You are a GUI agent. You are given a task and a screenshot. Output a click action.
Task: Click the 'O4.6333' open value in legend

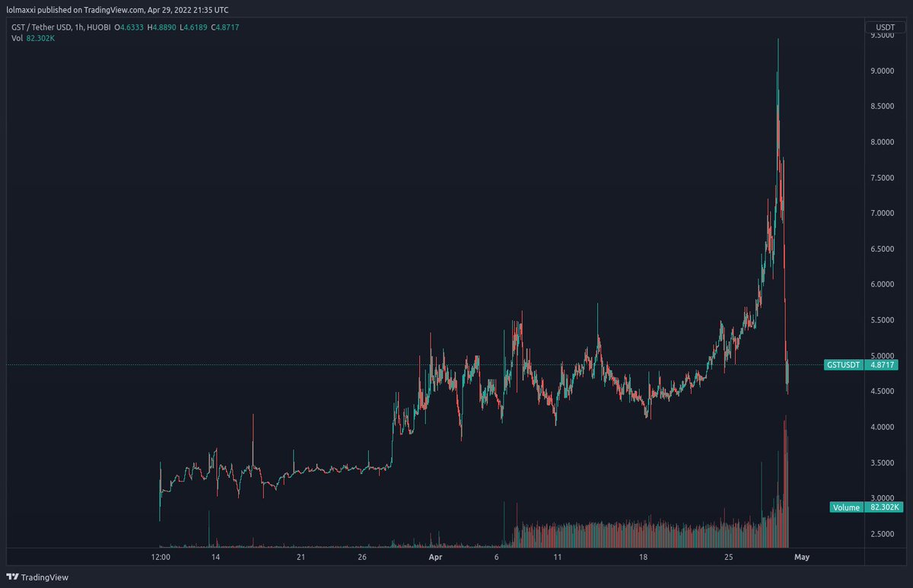coord(128,27)
